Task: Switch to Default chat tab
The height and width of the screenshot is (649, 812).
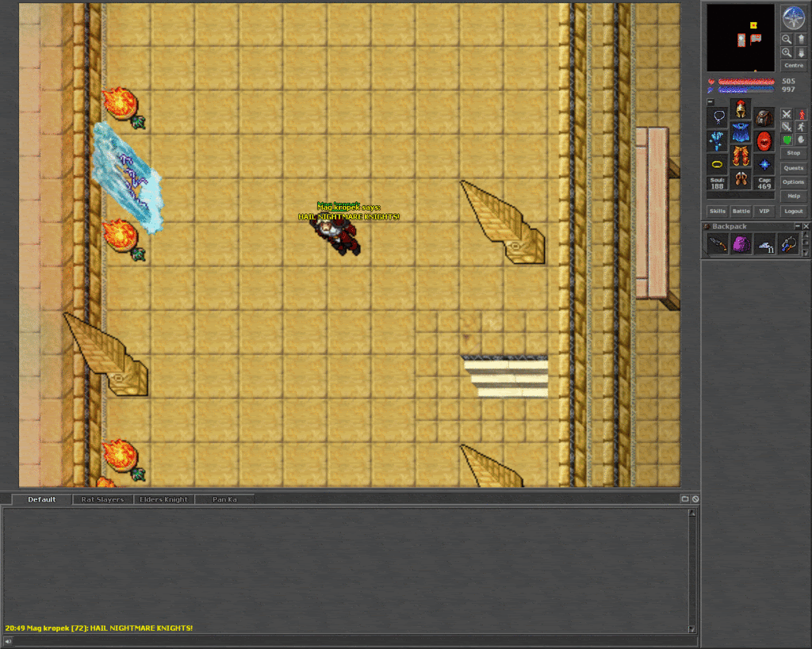Action: point(41,499)
